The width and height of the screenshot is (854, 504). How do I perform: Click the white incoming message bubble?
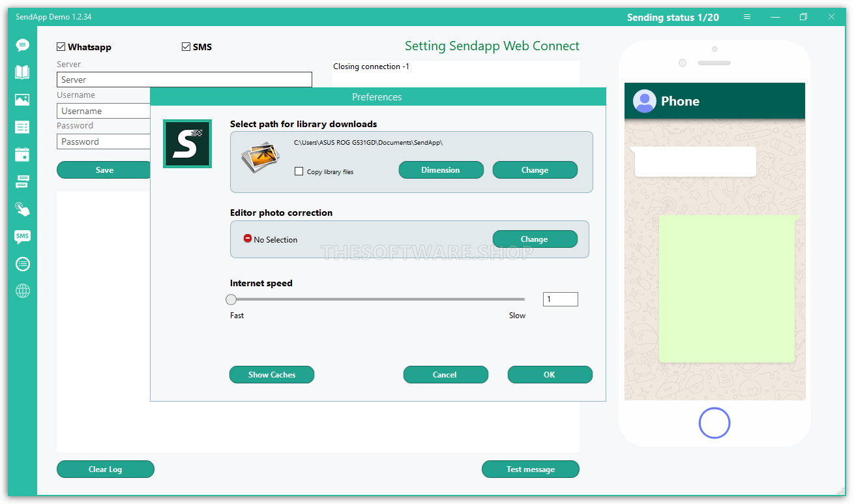(x=695, y=162)
